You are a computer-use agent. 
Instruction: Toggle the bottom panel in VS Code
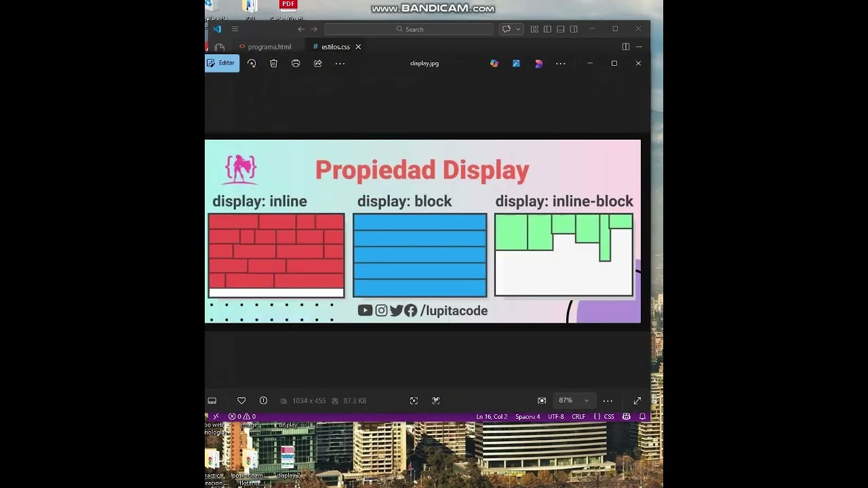point(561,29)
